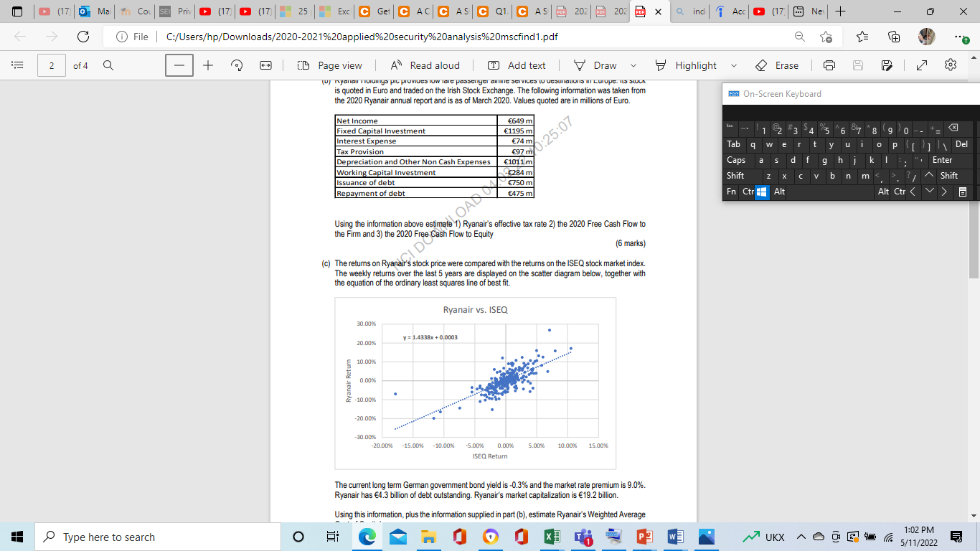Viewport: 980px width, 551px height.
Task: Click the Windows taskbar search box
Action: [157, 537]
